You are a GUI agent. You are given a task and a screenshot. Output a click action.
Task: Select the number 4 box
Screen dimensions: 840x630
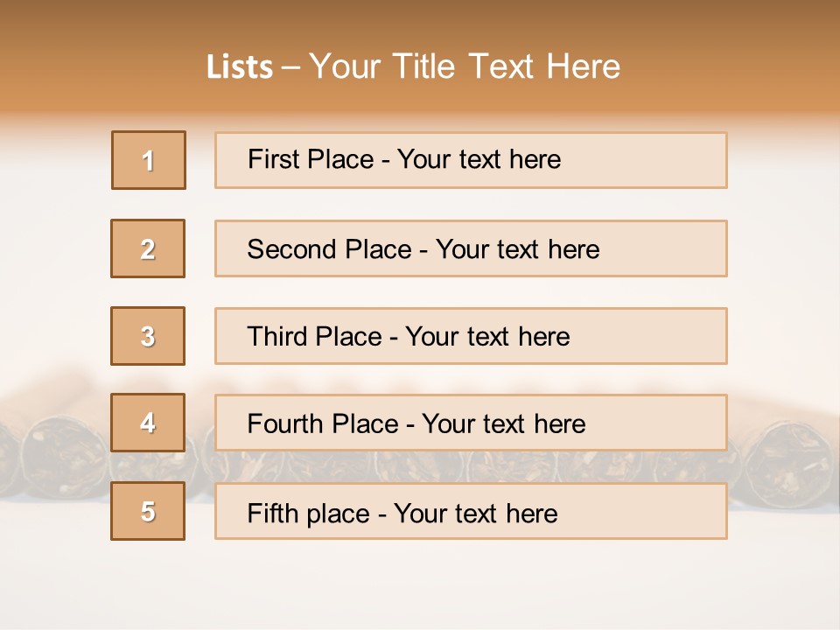(148, 423)
